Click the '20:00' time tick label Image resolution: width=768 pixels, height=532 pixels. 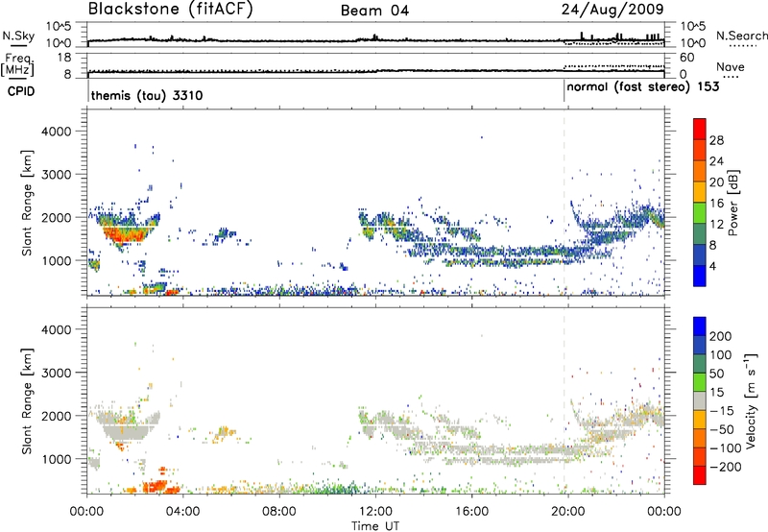pos(567,512)
